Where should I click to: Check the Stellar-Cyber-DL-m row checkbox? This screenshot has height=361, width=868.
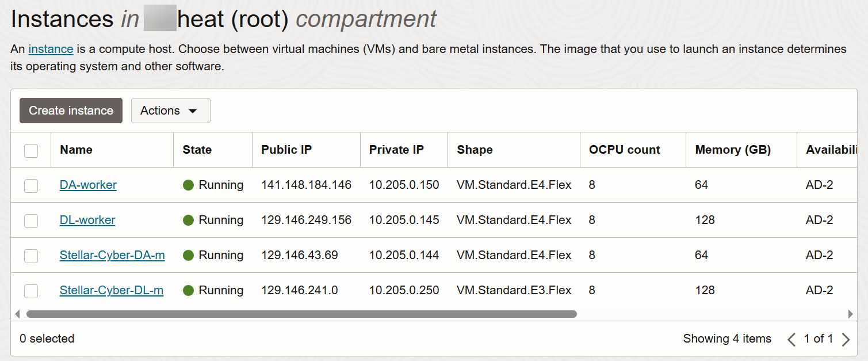(x=31, y=291)
